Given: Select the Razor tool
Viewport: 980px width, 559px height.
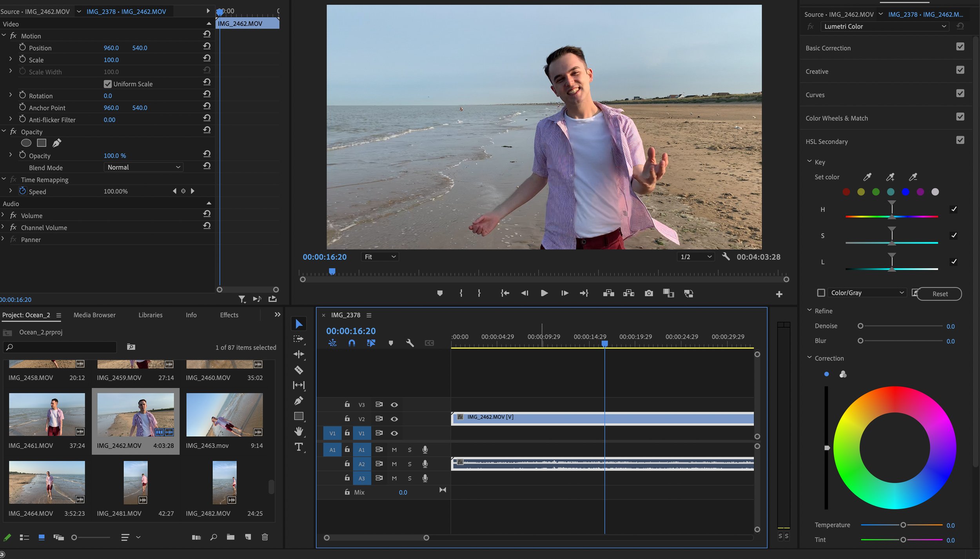Looking at the screenshot, I should [299, 370].
